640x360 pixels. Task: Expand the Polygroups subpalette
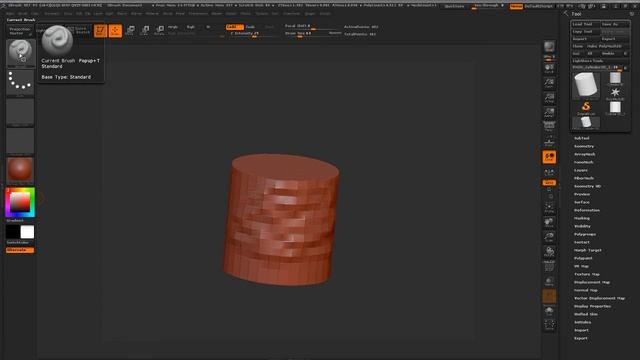[585, 234]
